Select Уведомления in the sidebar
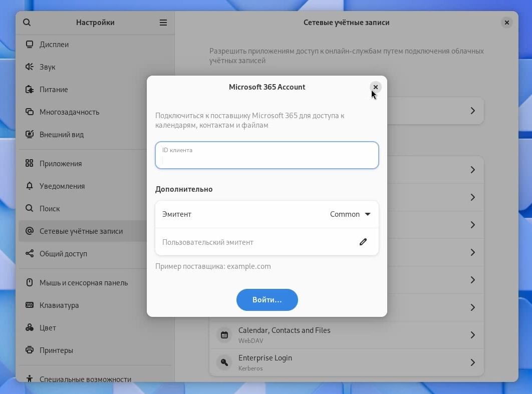Viewport: 532px width, 394px height. point(95,186)
